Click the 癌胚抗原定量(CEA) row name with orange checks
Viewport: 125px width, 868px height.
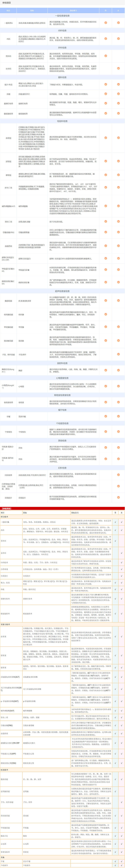click(8, 282)
